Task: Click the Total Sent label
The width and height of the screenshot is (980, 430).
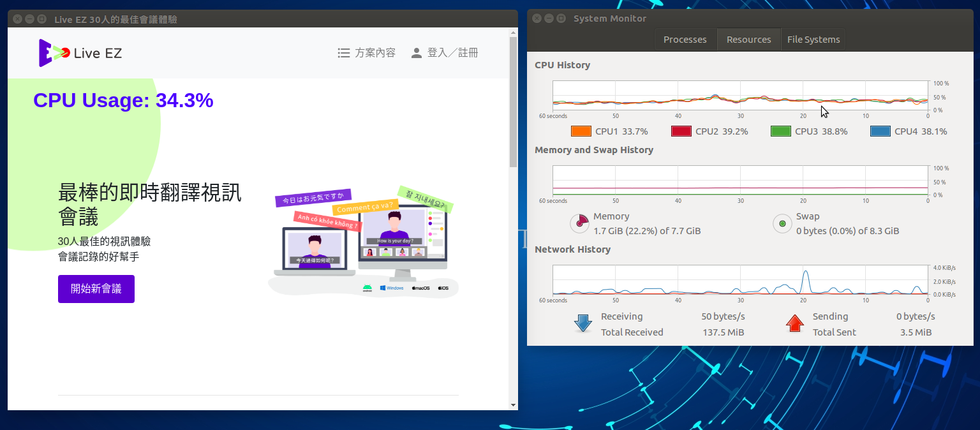Action: pyautogui.click(x=835, y=332)
